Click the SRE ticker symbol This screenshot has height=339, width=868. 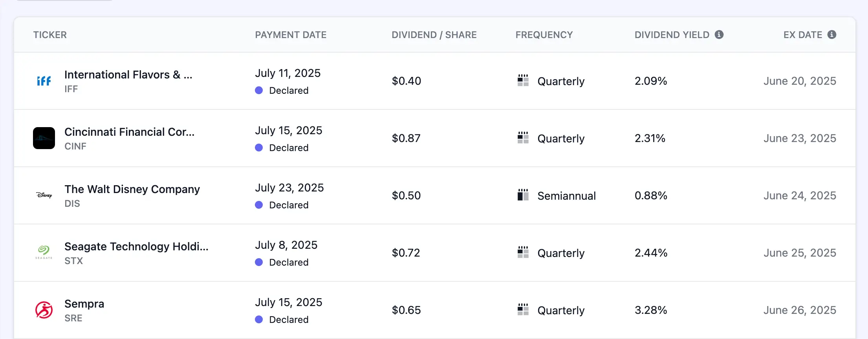[73, 318]
